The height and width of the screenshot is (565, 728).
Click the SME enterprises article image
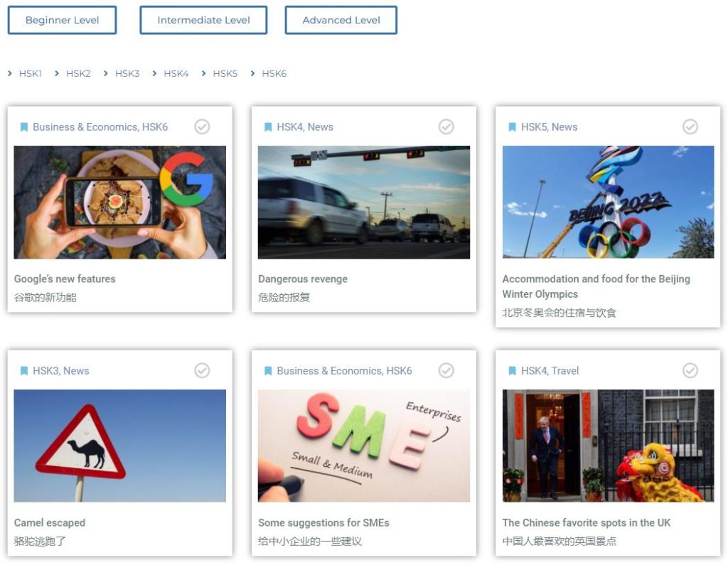pyautogui.click(x=363, y=446)
